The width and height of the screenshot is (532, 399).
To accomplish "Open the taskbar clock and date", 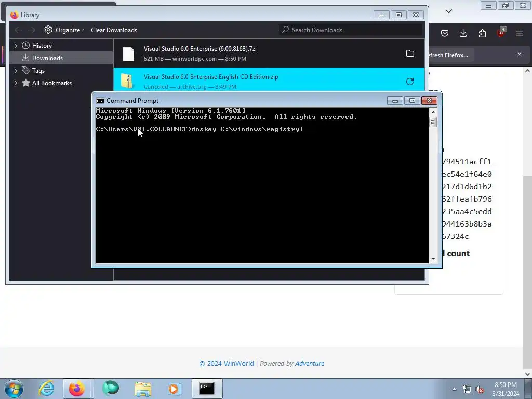I will [506, 389].
